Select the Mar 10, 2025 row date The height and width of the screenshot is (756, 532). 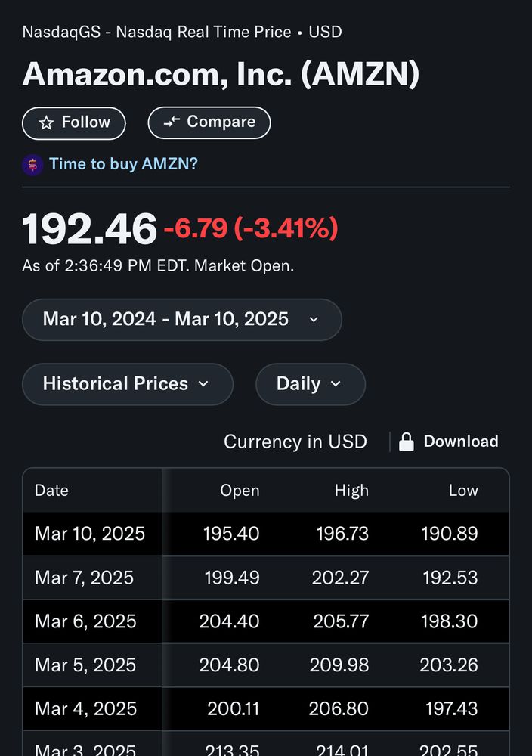pyautogui.click(x=90, y=534)
